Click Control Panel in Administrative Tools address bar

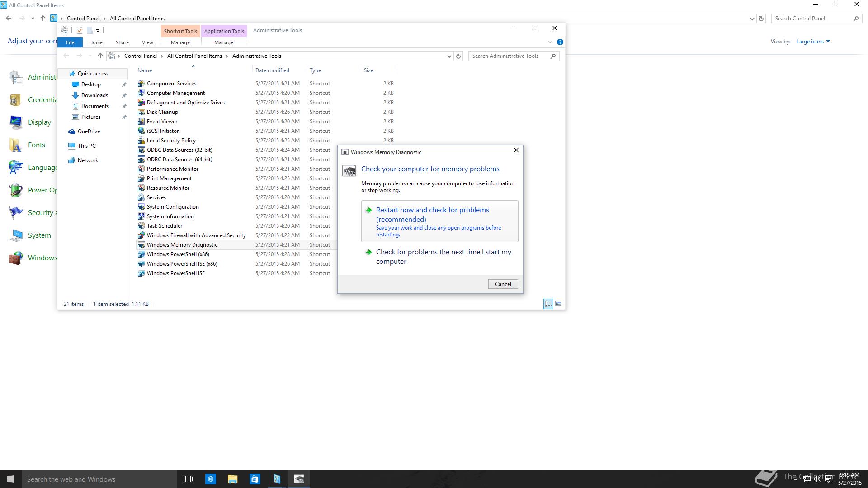[x=141, y=56]
